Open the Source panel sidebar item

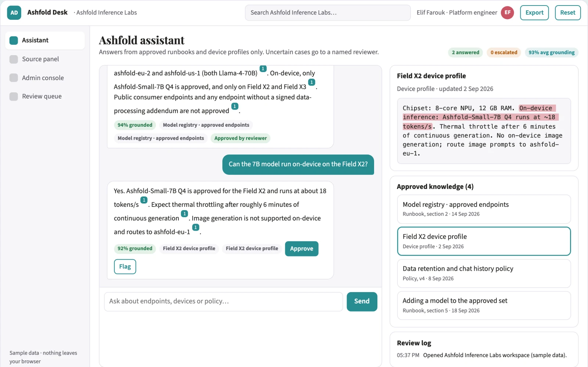(x=45, y=59)
